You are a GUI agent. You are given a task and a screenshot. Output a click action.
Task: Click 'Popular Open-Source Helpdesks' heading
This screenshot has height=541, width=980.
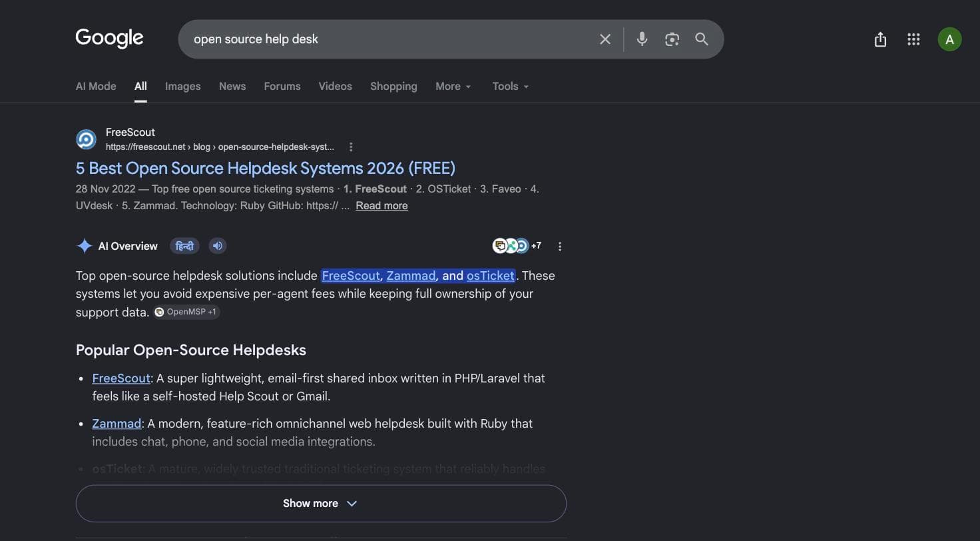191,350
